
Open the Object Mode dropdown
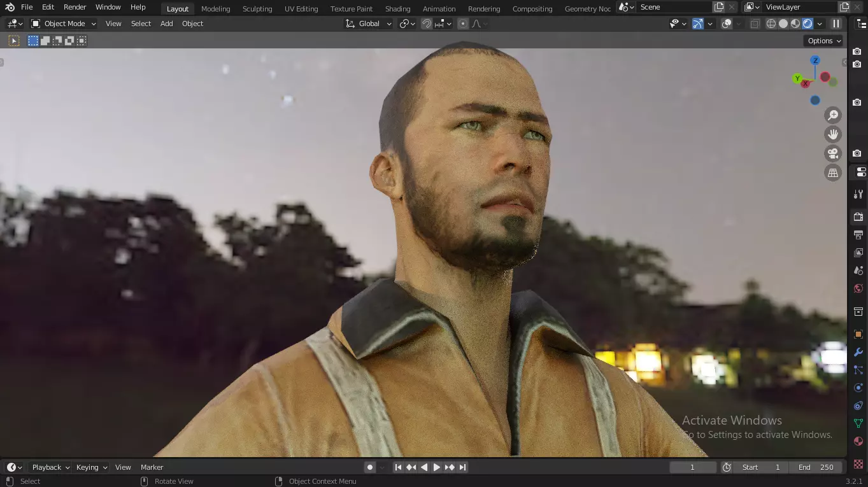(x=64, y=24)
